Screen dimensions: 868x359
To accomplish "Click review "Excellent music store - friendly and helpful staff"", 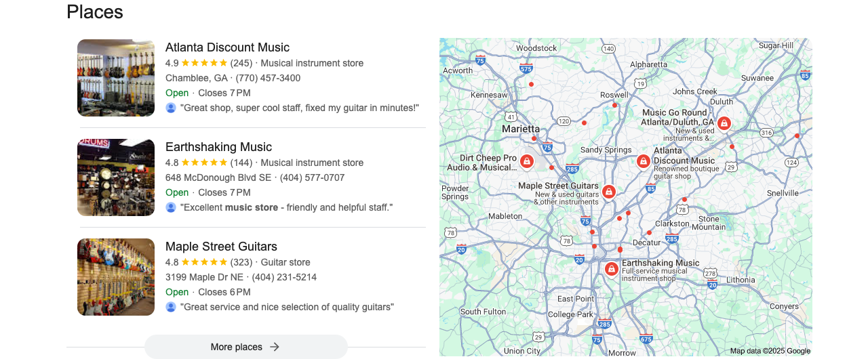I will click(x=286, y=207).
